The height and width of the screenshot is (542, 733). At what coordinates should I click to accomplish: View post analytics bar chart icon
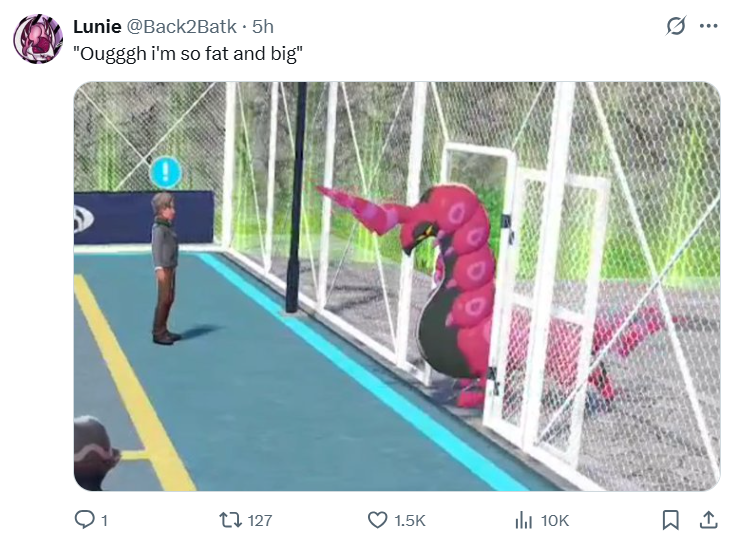pos(524,520)
